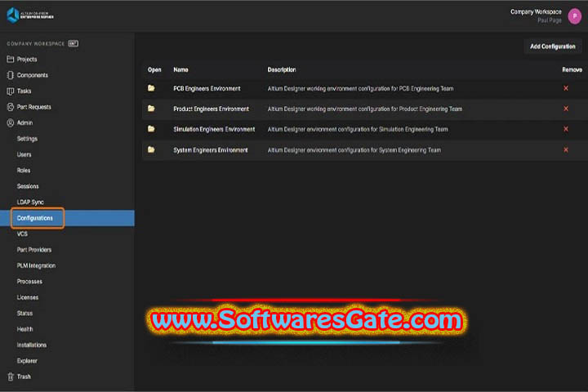Open folder icon for Product Engineers Environment
Image resolution: width=588 pixels, height=392 pixels.
point(151,109)
